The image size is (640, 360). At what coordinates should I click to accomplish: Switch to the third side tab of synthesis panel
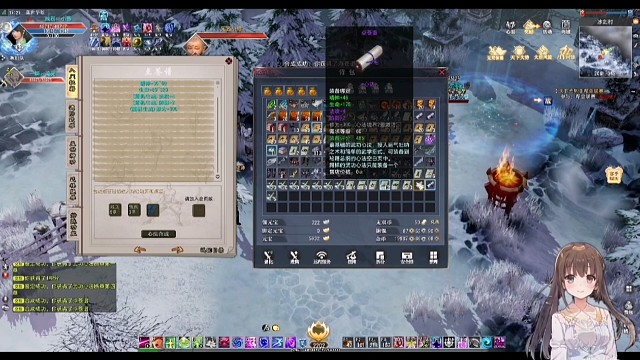[72, 152]
